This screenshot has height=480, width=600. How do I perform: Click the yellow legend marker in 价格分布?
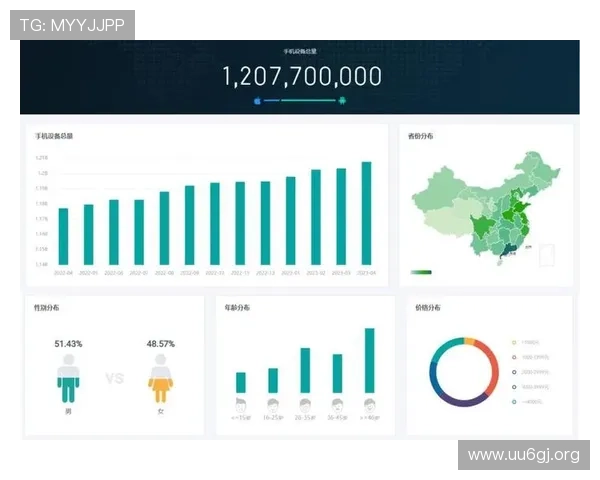pyautogui.click(x=514, y=342)
